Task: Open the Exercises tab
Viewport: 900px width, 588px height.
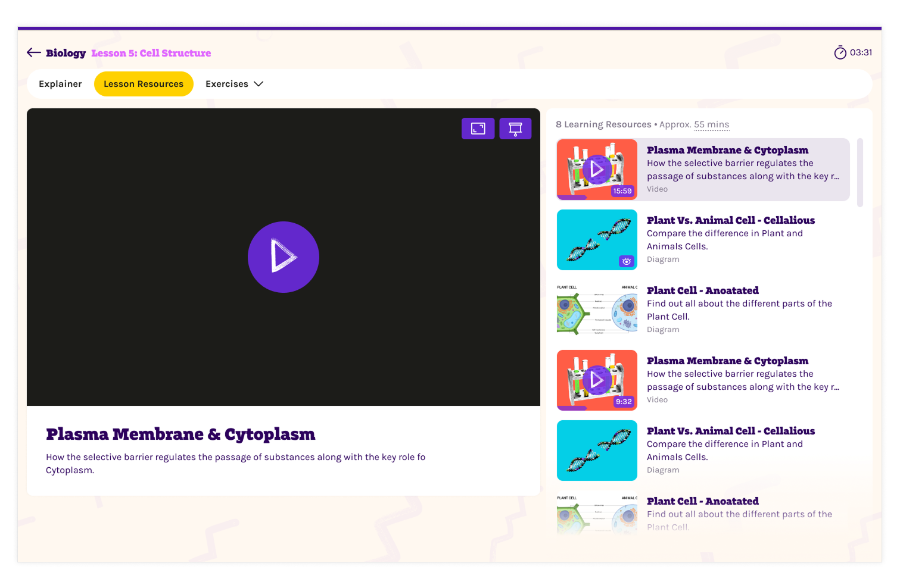Action: click(x=227, y=84)
